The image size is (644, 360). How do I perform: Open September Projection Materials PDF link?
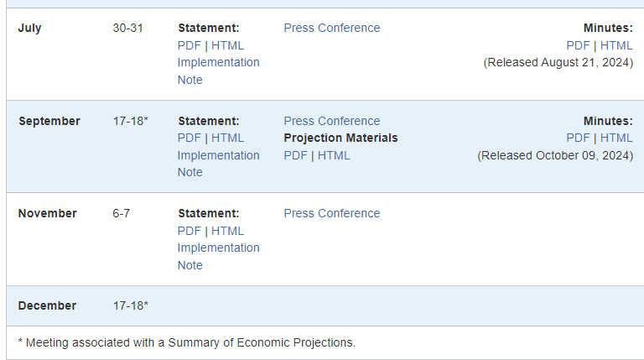pos(296,156)
